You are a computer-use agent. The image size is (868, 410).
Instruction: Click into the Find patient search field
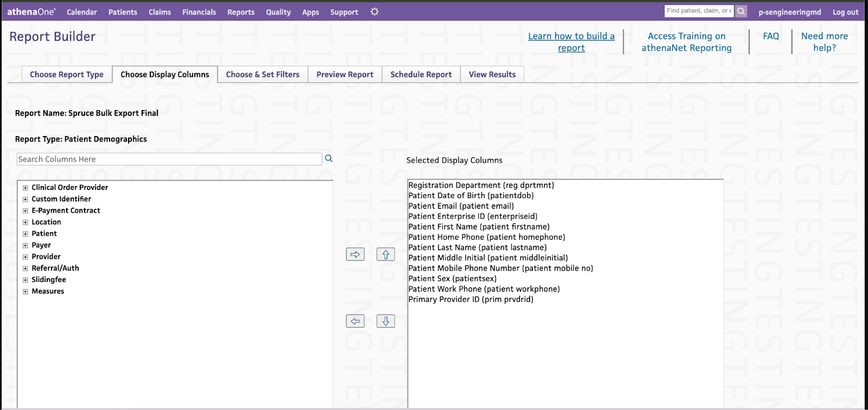pos(699,11)
